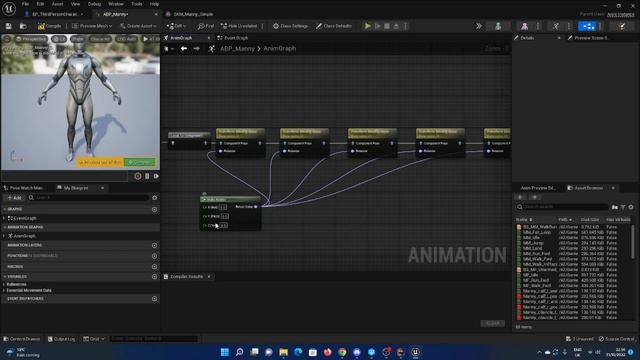Open the Debug menu
Screen dimensions: 640x360
(x=94, y=4)
